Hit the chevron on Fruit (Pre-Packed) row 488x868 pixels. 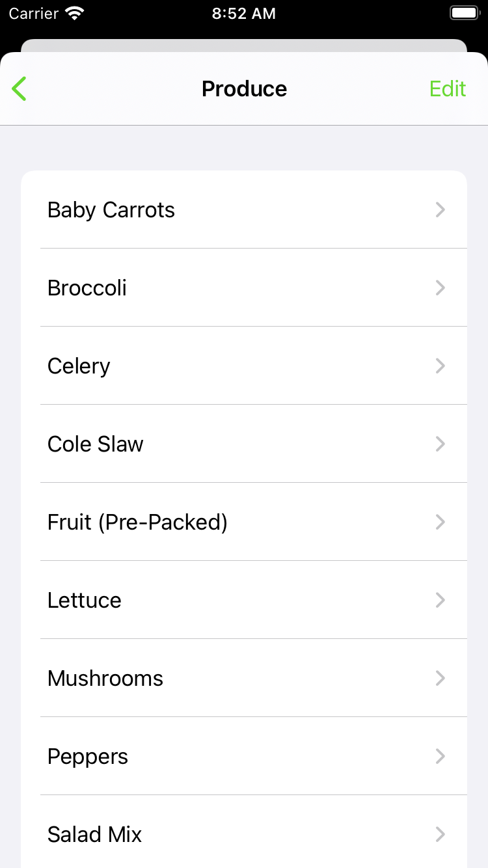click(x=441, y=522)
